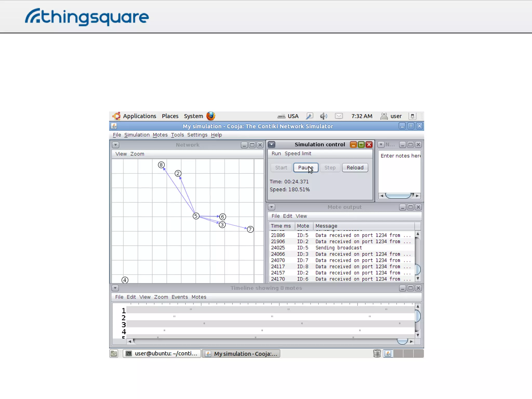Click the Firefox browser launcher icon
The width and height of the screenshot is (532, 399).
211,116
